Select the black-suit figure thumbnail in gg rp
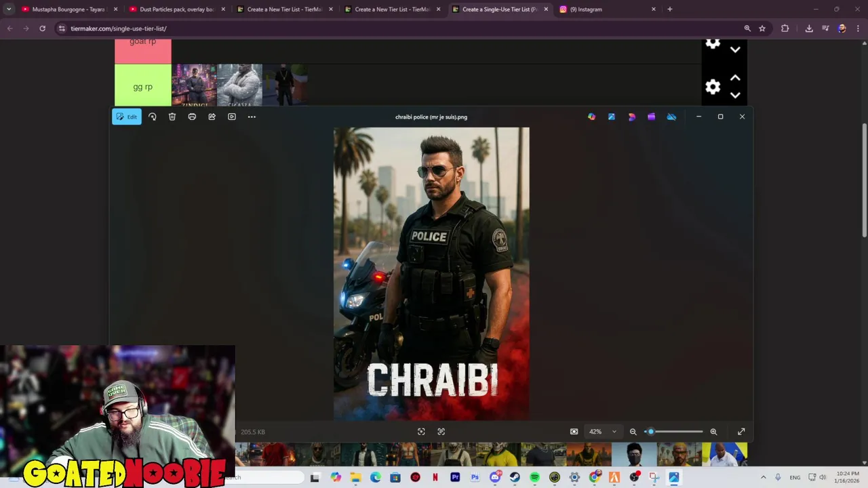 click(x=285, y=85)
